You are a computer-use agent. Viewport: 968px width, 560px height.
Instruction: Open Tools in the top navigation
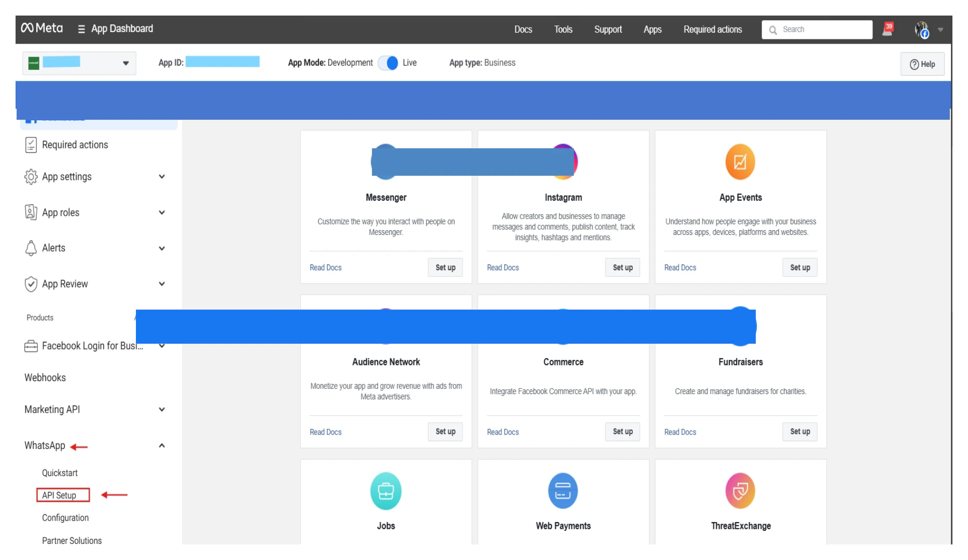[x=563, y=30]
